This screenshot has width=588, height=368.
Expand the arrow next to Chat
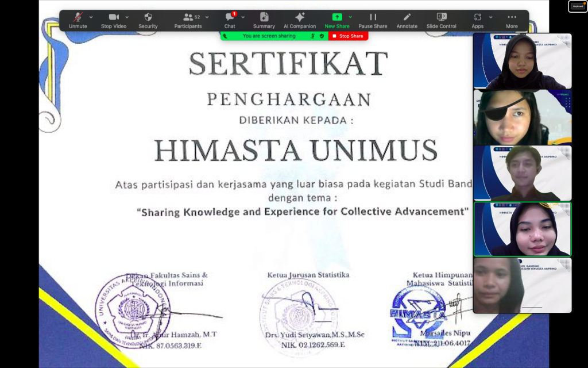point(243,17)
